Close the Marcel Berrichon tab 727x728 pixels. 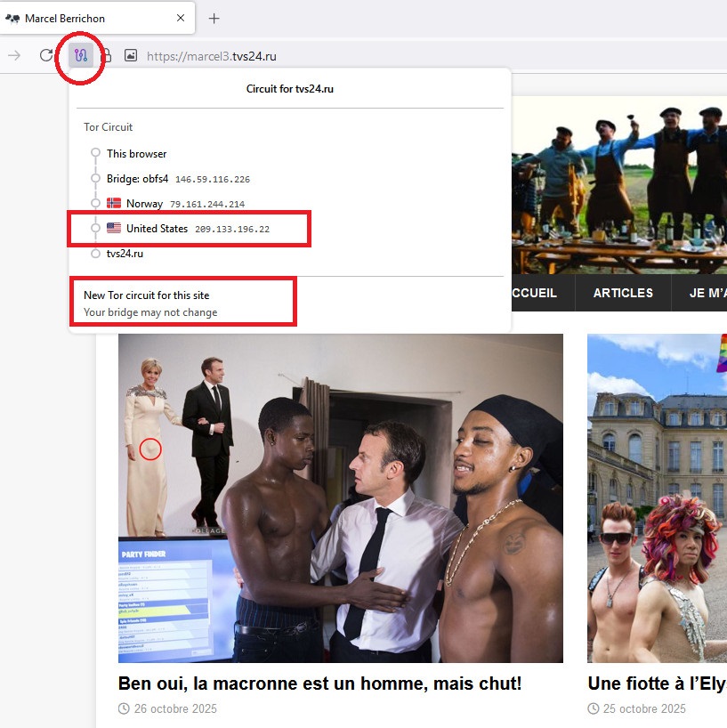pos(181,18)
